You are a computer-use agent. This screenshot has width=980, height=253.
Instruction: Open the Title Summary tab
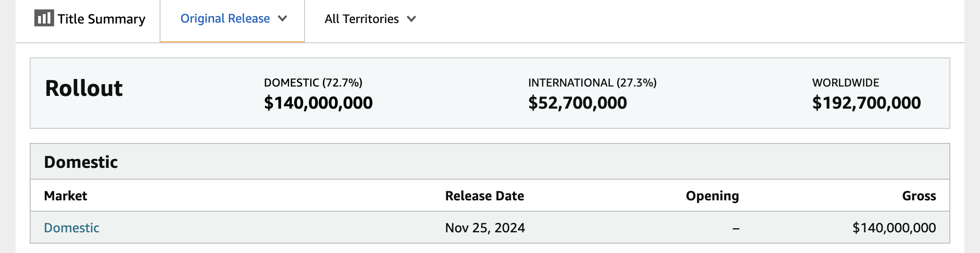(x=90, y=19)
